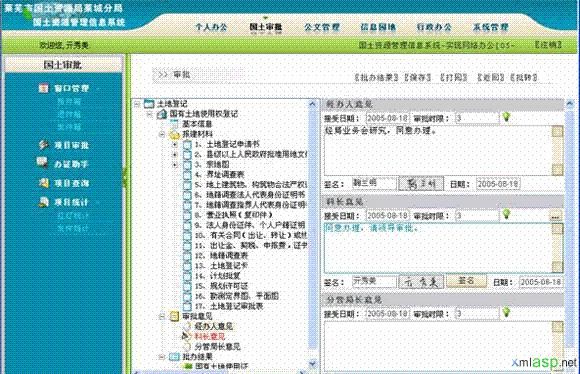This screenshot has height=374, width=580.
Task: Click the 签名 button in 科长意见 section
Action: [466, 281]
